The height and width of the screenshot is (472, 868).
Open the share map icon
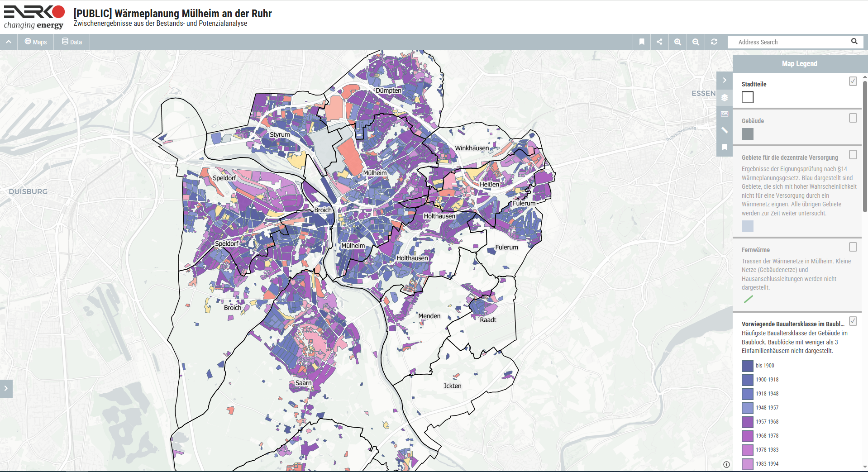coord(659,42)
